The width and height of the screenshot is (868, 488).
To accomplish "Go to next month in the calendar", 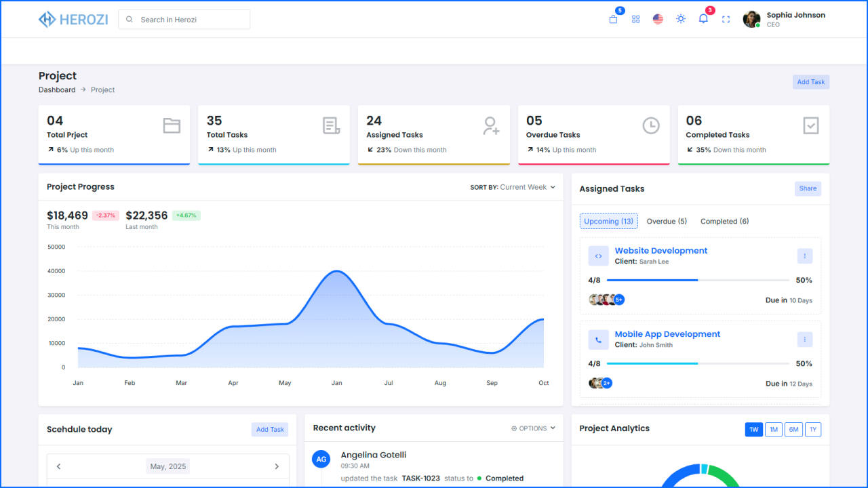I will (277, 466).
